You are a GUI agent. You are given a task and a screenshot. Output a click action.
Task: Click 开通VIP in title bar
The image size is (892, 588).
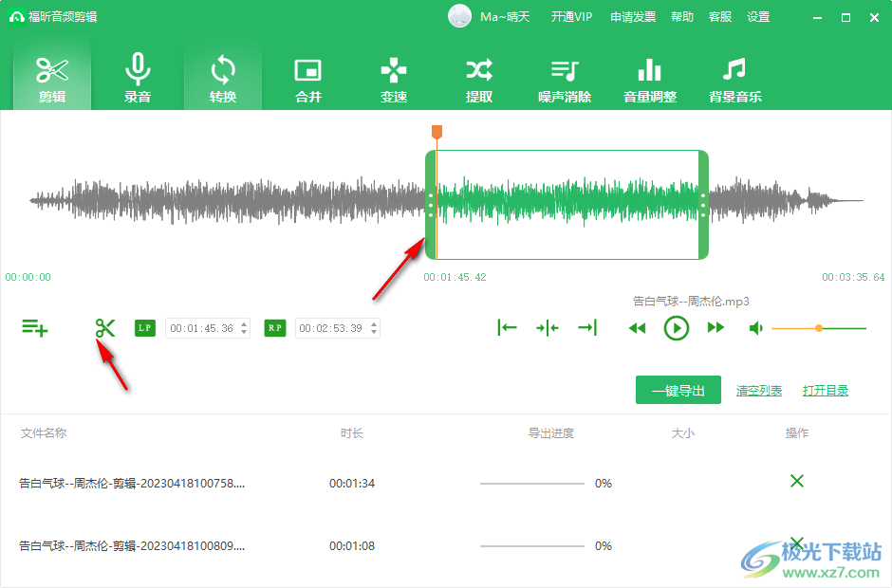[x=571, y=17]
